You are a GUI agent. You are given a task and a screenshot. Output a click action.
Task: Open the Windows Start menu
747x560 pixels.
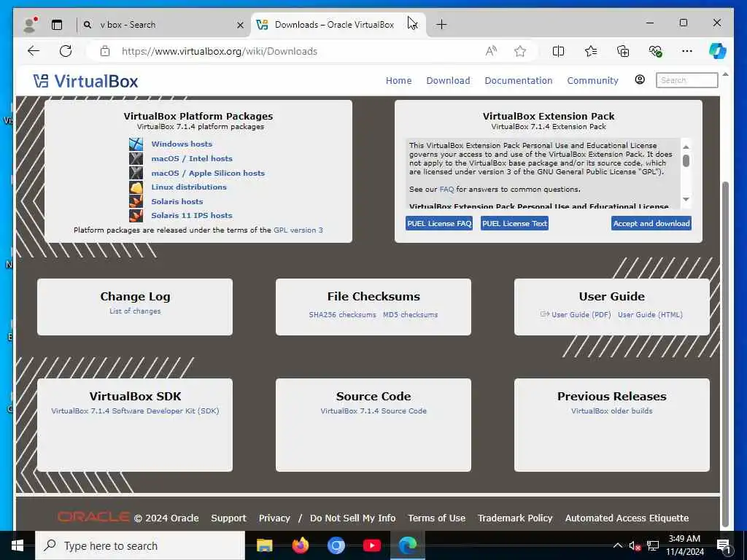pos(18,545)
